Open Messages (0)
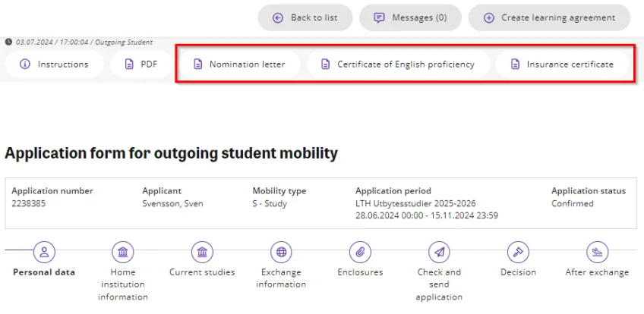The height and width of the screenshot is (314, 644). pos(410,17)
